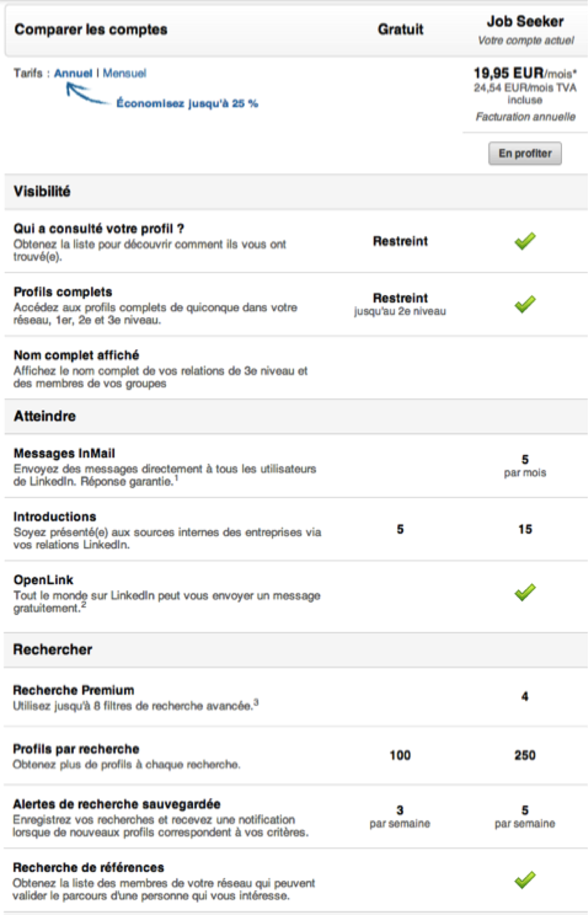Click the Job Seeker column header
The image size is (588, 915).
click(x=525, y=22)
